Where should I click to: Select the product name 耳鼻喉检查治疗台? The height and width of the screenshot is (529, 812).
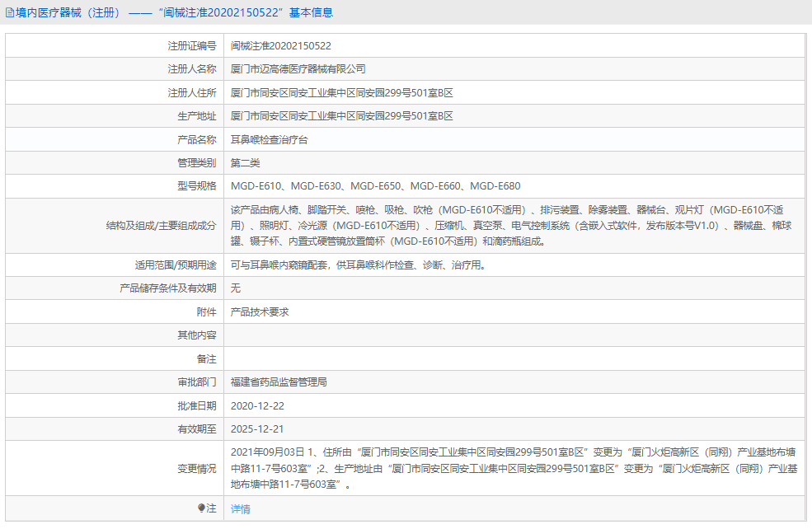tap(269, 140)
